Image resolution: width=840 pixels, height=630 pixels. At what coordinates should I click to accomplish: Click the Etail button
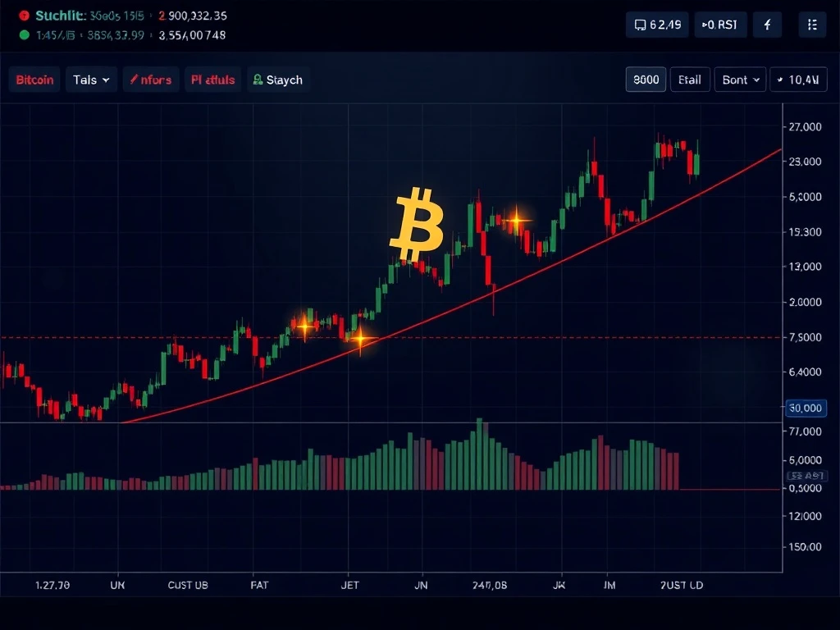[x=689, y=80]
